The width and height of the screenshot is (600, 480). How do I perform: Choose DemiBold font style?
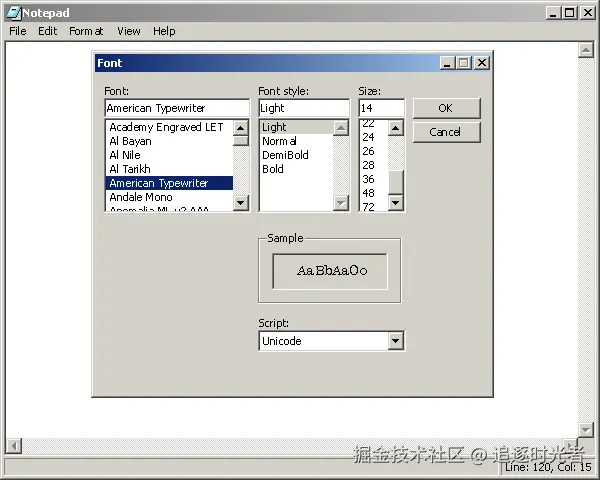297,155
